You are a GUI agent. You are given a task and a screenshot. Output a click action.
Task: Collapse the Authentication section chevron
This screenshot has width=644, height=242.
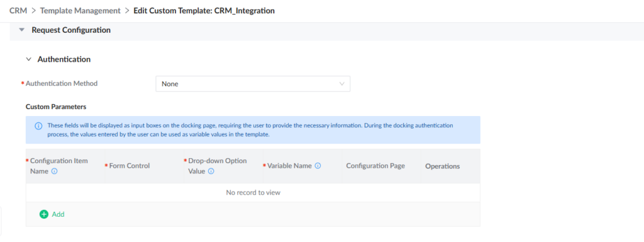[x=28, y=59]
